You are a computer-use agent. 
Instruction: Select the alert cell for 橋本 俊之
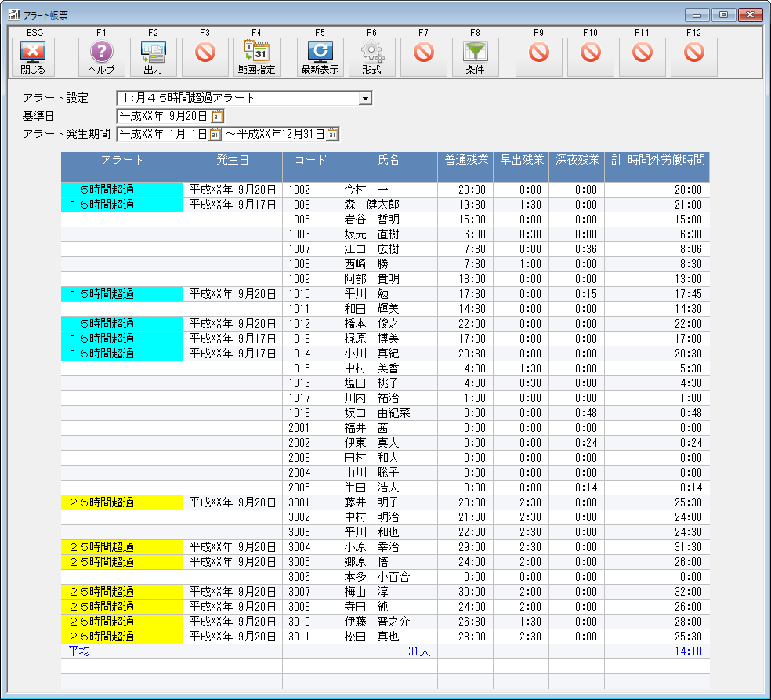(122, 324)
